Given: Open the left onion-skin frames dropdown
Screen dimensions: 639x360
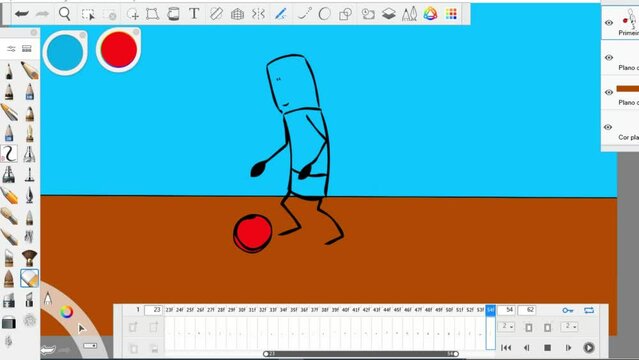Looking at the screenshot, I should click(x=506, y=326).
